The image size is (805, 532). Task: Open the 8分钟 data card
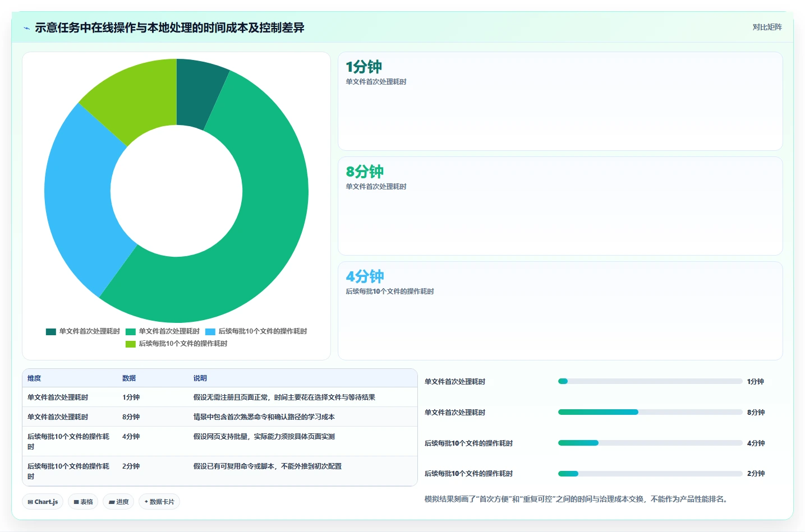pos(560,206)
